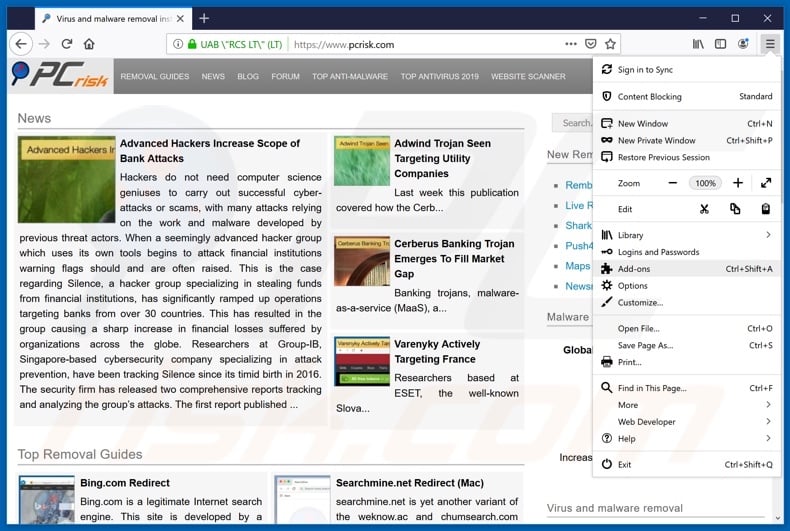Open BLOG nav link

pos(248,77)
